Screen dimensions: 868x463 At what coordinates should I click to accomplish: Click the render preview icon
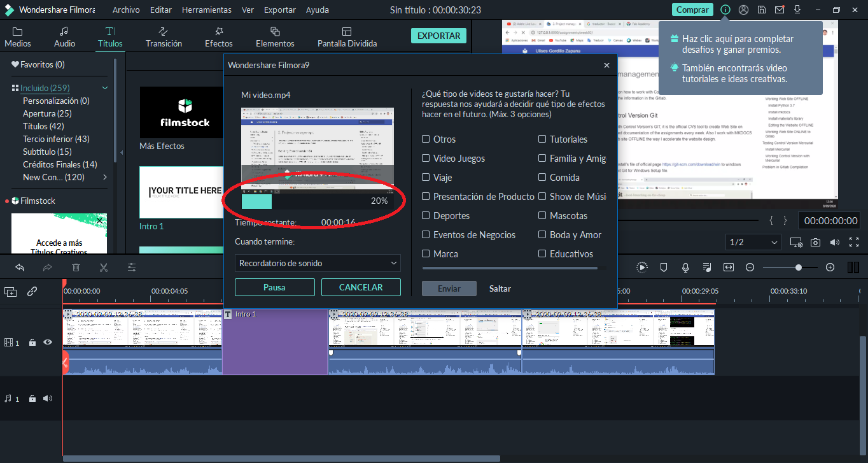point(642,267)
